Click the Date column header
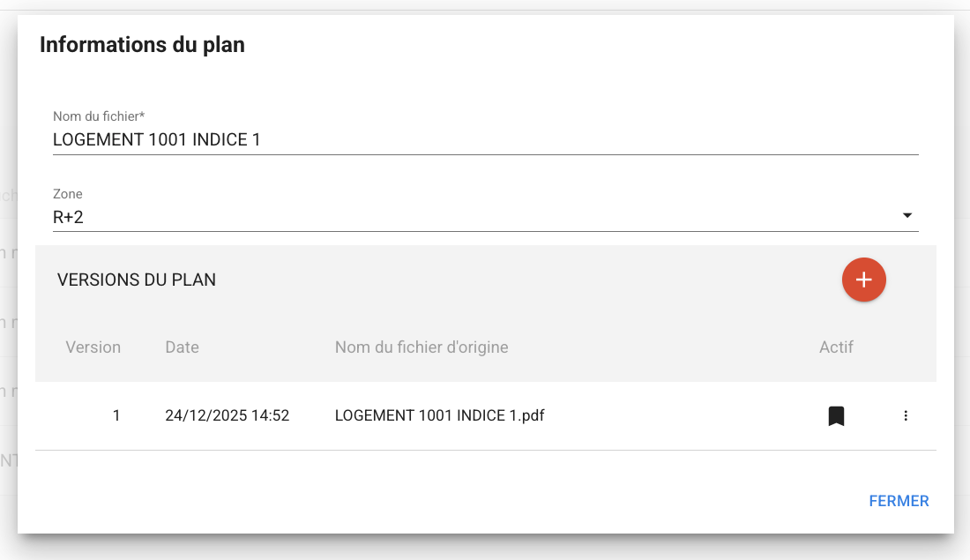The width and height of the screenshot is (970, 560). 182,347
